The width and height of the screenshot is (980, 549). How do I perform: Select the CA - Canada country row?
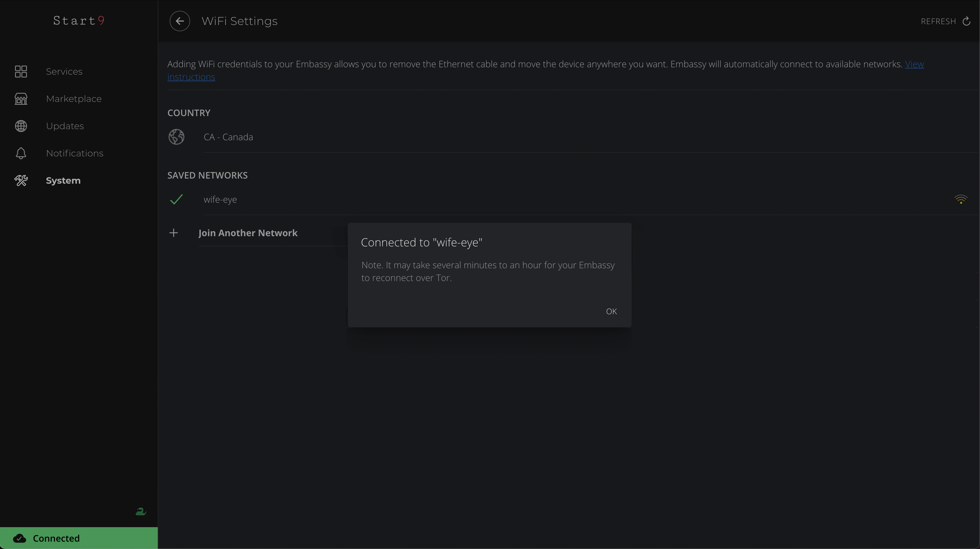tap(228, 137)
